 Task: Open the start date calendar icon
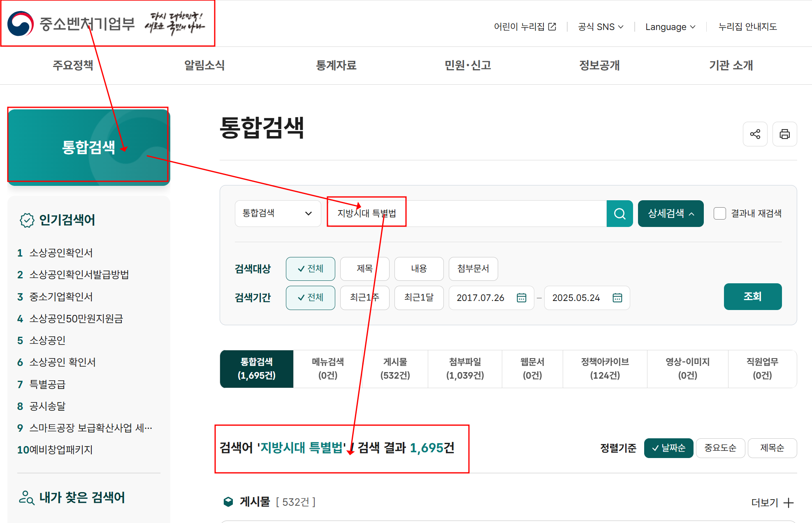[x=521, y=298]
